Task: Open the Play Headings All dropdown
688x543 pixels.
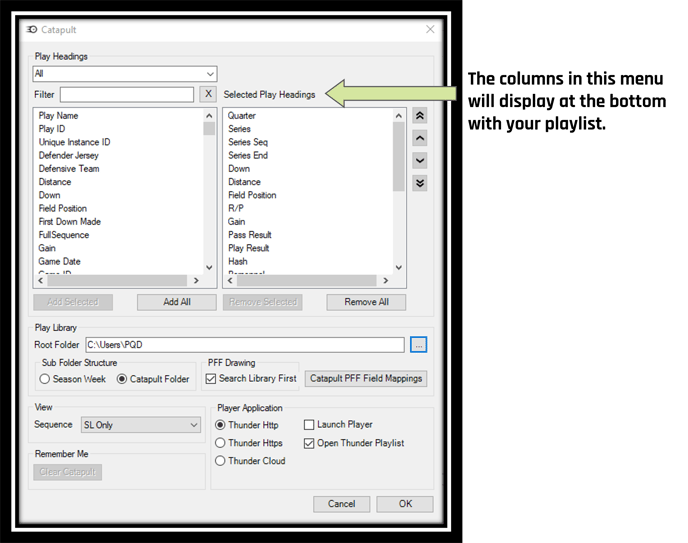Action: (125, 74)
